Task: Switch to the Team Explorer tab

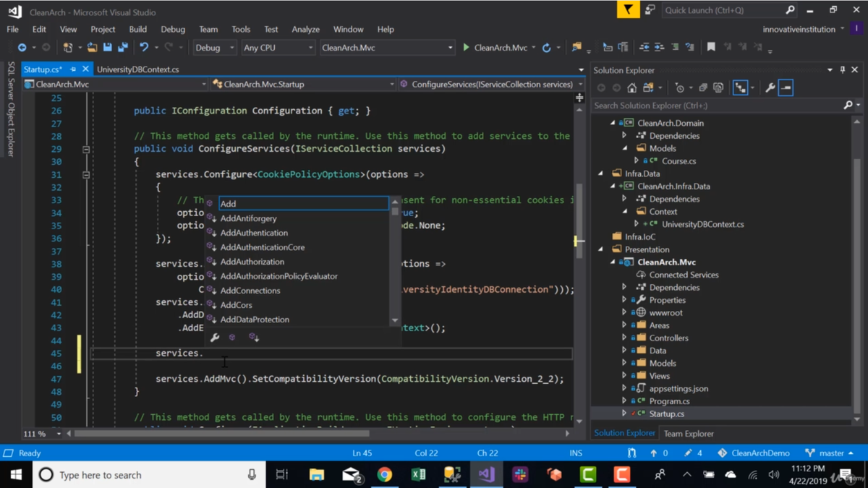Action: click(x=689, y=434)
